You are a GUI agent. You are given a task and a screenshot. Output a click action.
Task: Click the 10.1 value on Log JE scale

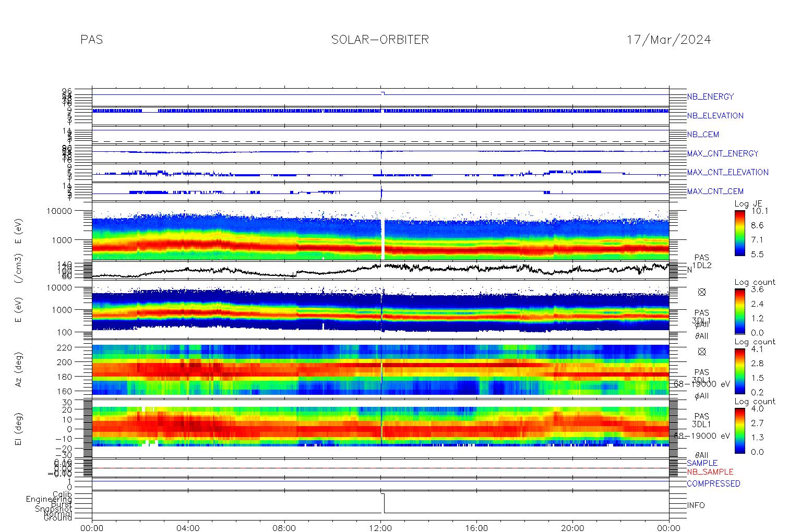pos(759,211)
